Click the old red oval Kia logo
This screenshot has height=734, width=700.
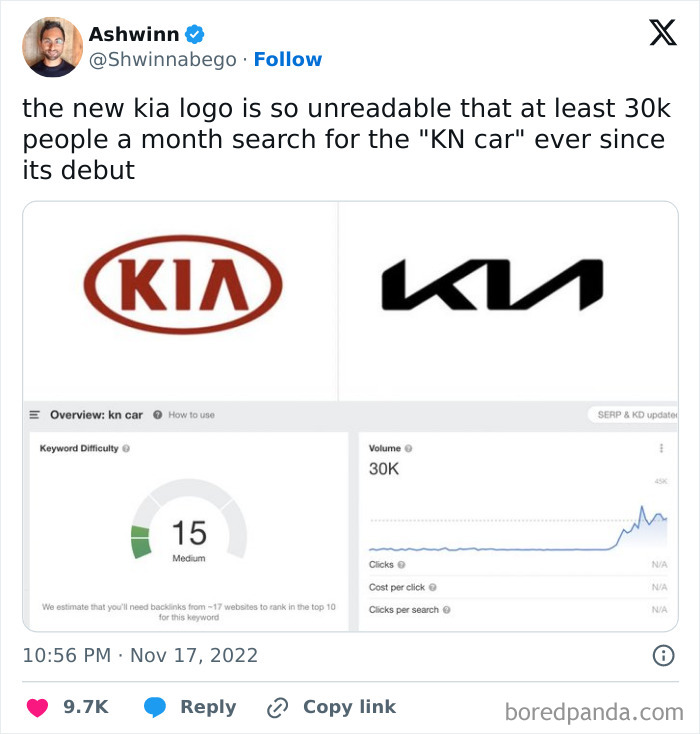(183, 284)
